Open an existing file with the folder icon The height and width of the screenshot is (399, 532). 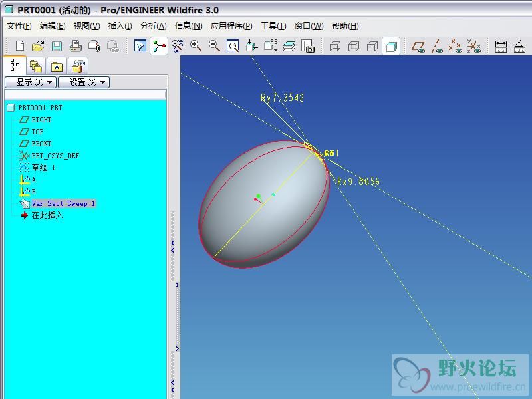(x=39, y=45)
